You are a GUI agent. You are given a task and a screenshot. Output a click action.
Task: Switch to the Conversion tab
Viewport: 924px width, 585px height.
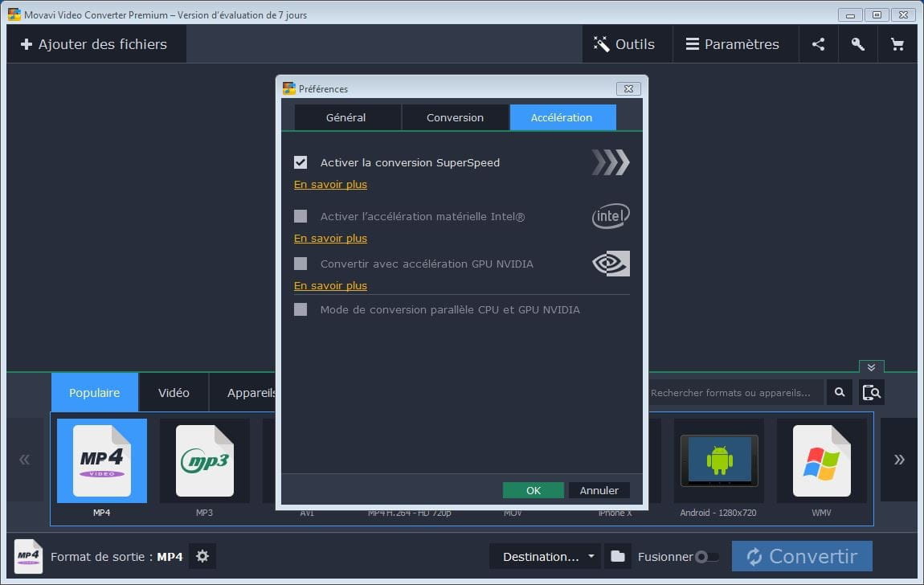[455, 117]
